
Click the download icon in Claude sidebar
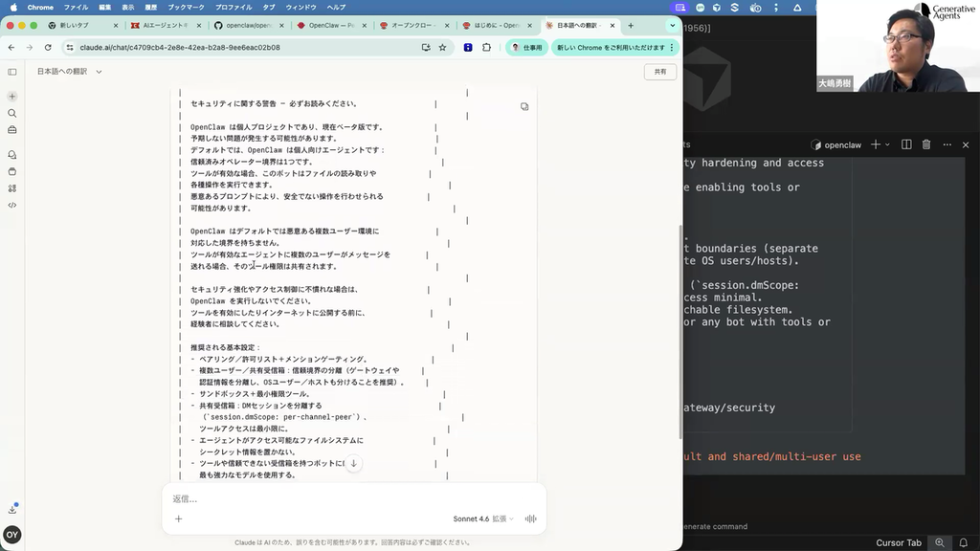(11, 509)
